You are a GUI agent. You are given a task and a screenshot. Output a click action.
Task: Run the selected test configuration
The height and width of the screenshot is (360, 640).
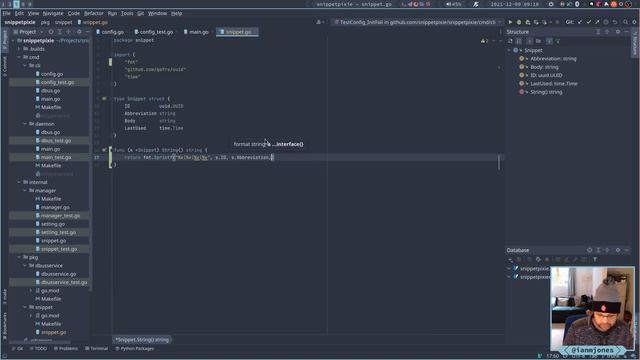[x=510, y=22]
